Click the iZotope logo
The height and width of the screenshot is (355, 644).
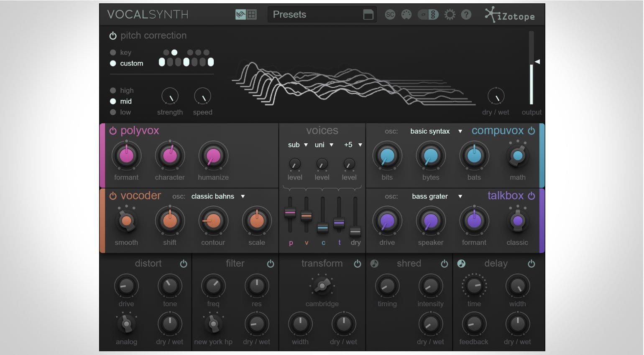coord(510,15)
